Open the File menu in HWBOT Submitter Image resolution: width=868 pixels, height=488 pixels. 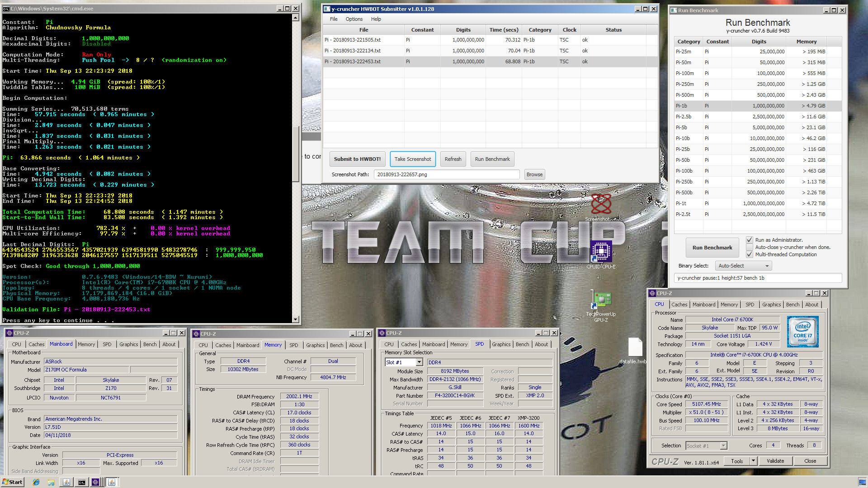point(334,19)
